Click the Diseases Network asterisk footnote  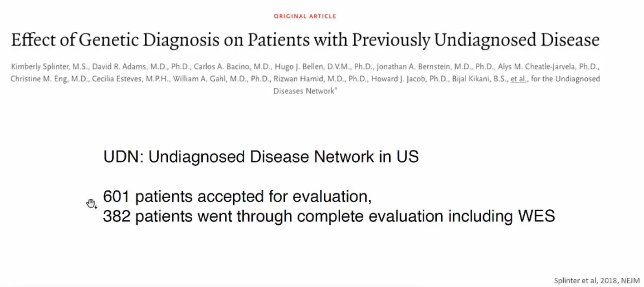pyautogui.click(x=336, y=90)
